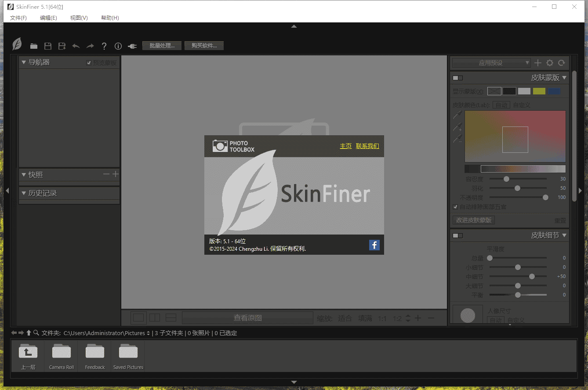Click the single view layout icon

pos(138,317)
